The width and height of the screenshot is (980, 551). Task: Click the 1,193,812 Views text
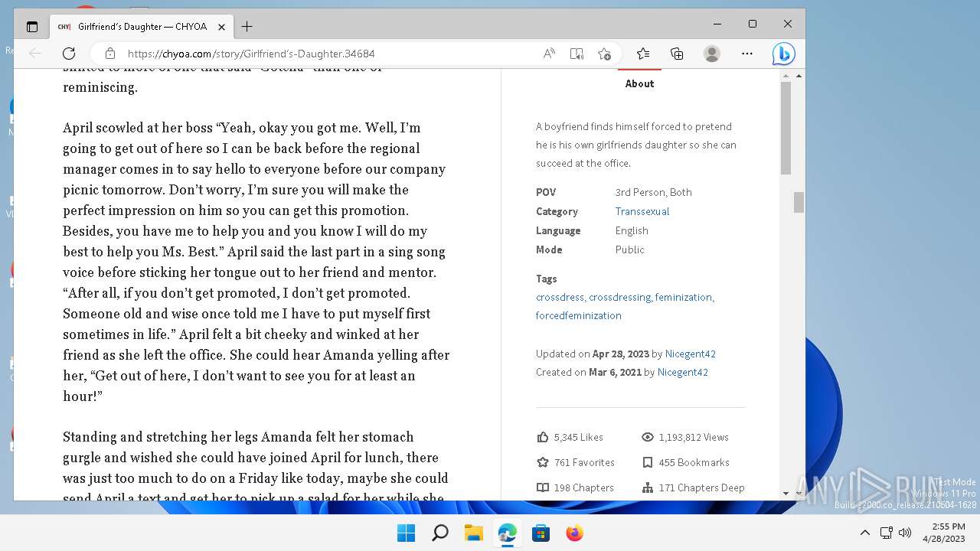694,437
